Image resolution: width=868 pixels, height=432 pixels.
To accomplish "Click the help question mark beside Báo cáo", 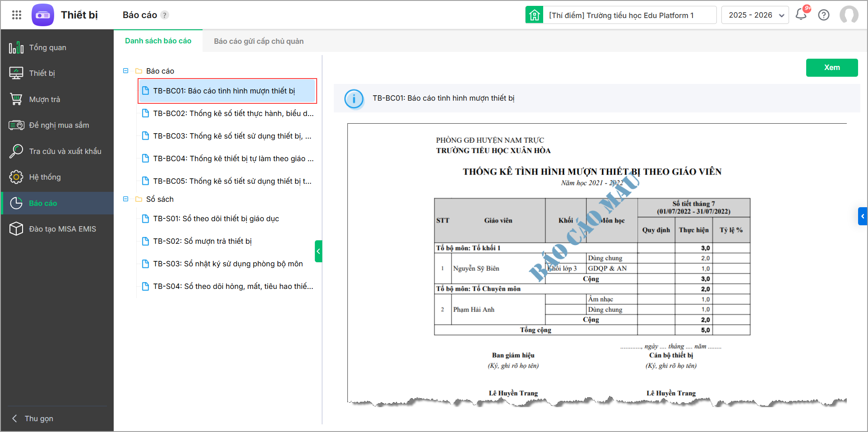I will point(165,15).
